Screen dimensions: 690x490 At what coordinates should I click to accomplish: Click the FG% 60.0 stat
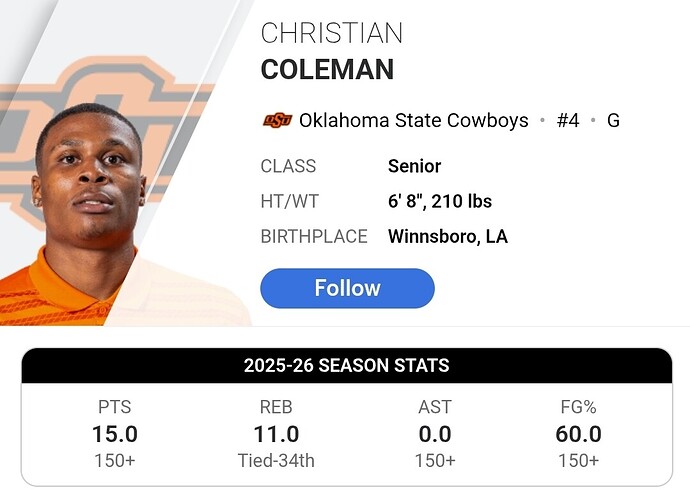point(578,433)
